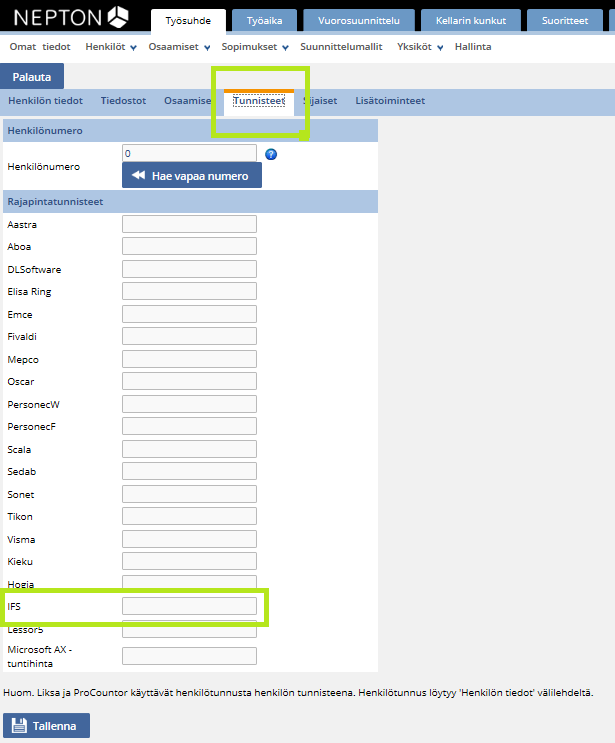Click the Tikon input field
Image resolution: width=615 pixels, height=743 pixels.
(x=190, y=516)
